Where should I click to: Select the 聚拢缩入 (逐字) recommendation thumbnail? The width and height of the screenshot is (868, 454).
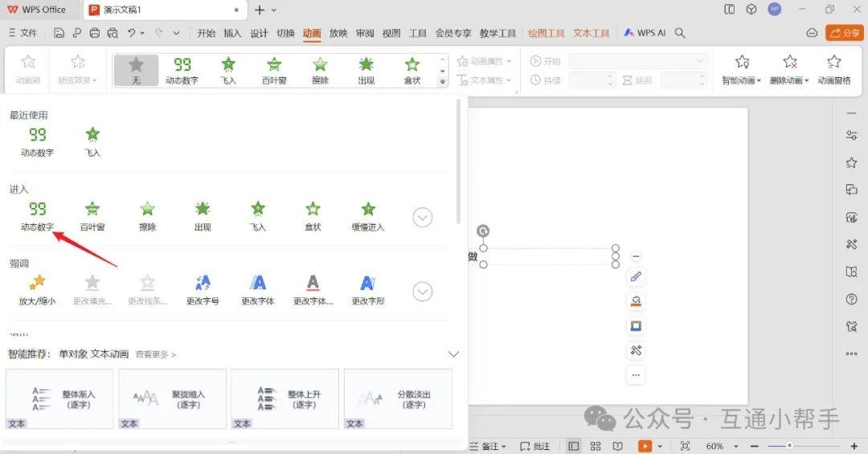(172, 399)
